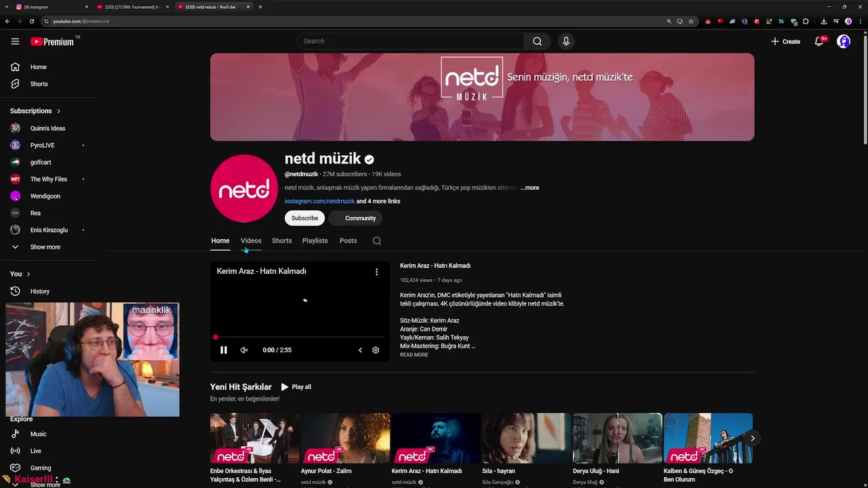
Task: Start voice search with the microphone
Action: click(566, 41)
